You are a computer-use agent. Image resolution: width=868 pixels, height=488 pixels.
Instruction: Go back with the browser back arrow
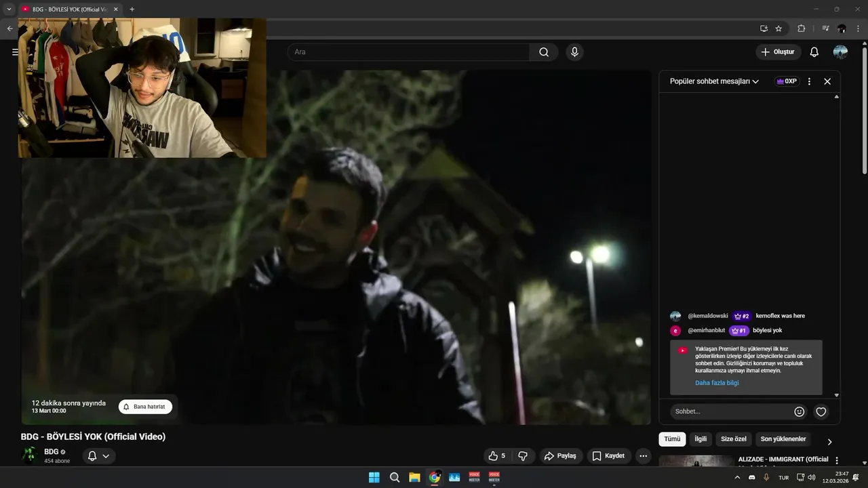click(9, 28)
